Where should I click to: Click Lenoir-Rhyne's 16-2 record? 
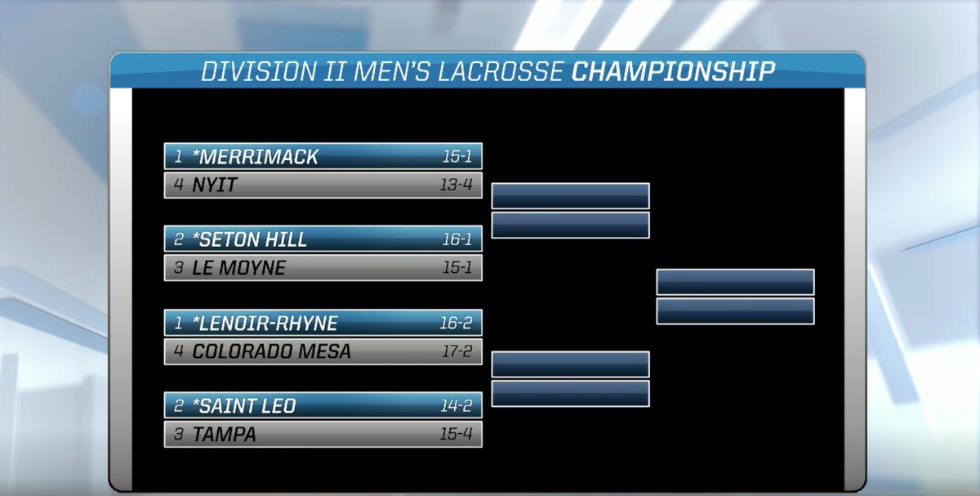click(456, 323)
